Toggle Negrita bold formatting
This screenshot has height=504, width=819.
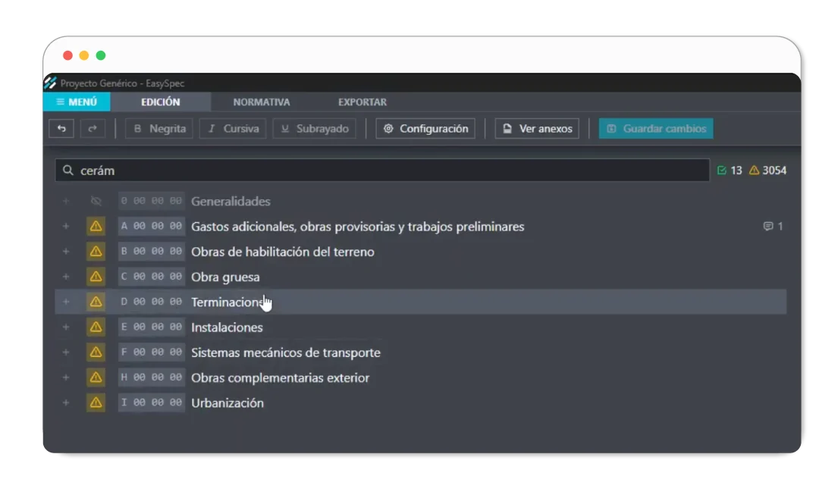159,129
